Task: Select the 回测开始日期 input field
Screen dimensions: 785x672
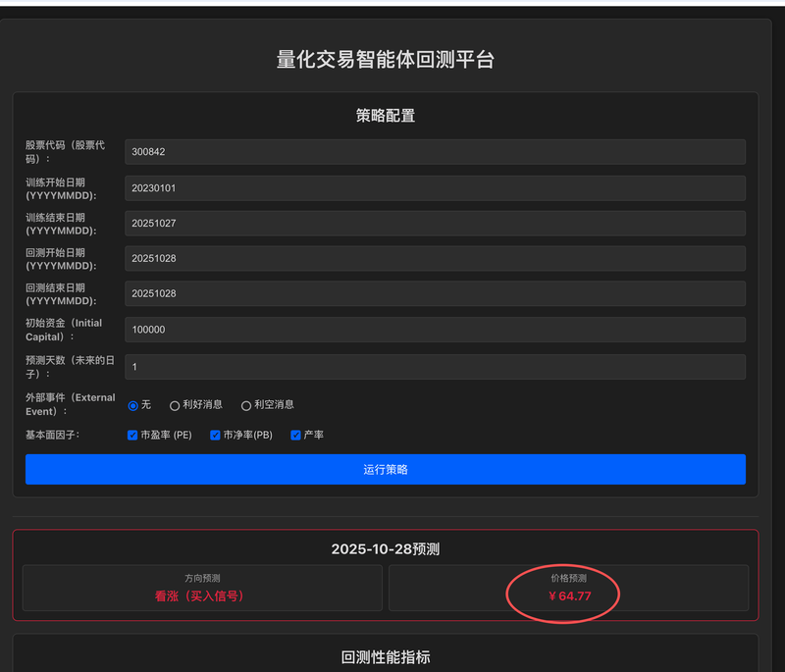Action: tap(435, 258)
